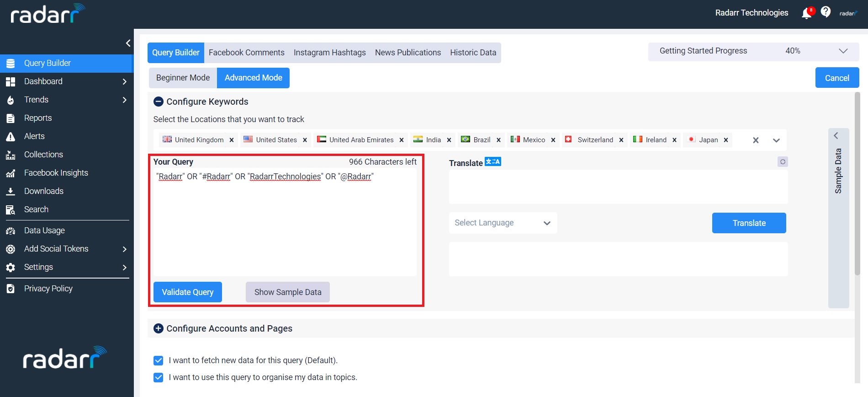Click the help question mark icon
Screen dimensions: 868x397
[826, 12]
